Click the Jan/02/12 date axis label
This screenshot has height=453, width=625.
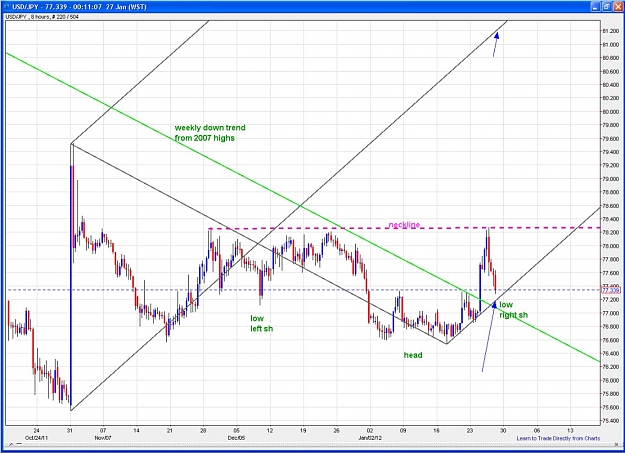(370, 438)
